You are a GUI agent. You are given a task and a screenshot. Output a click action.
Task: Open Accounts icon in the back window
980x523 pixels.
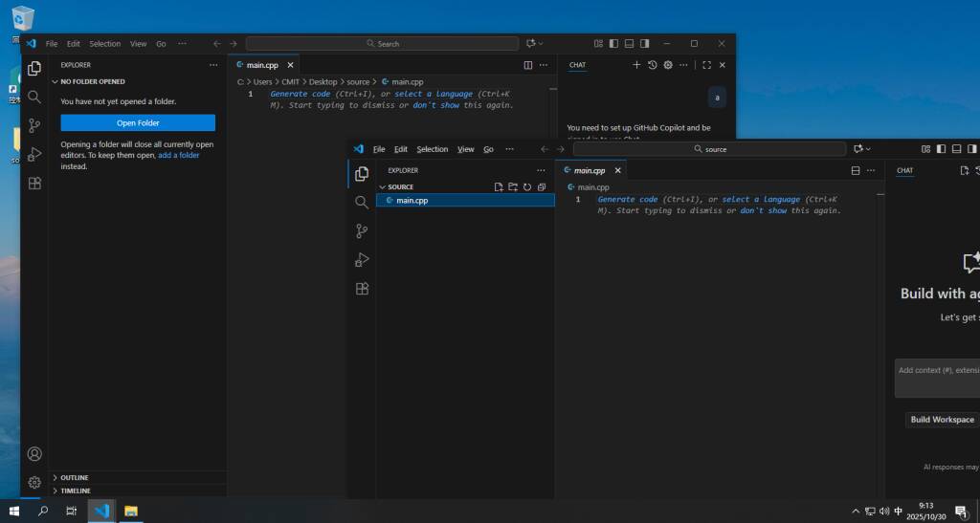[34, 454]
